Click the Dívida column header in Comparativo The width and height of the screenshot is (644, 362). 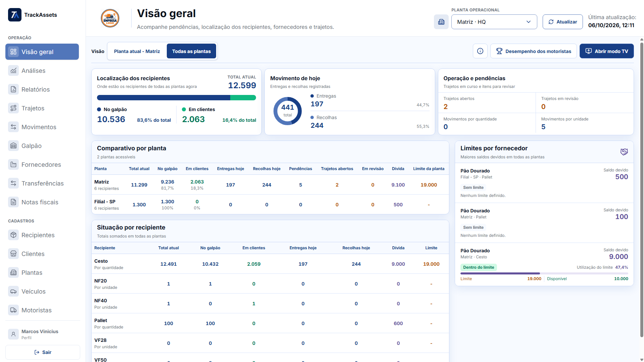coord(398,169)
